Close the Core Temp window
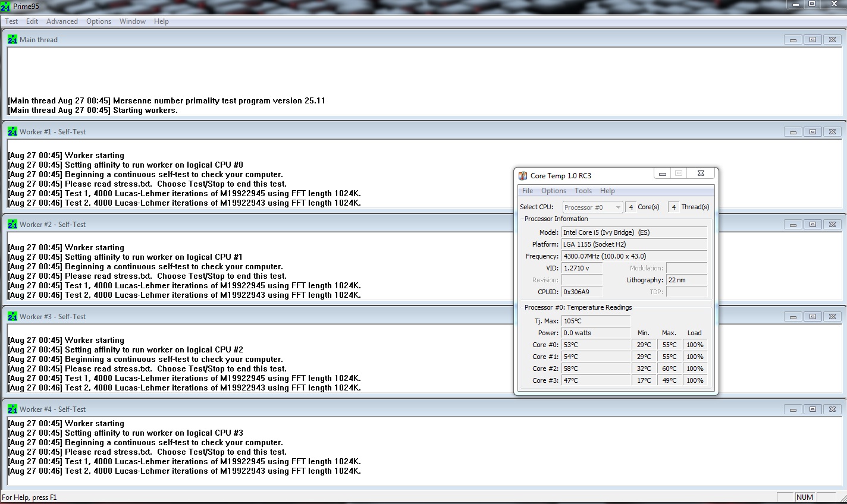Screen dimensions: 847x504 [701, 174]
